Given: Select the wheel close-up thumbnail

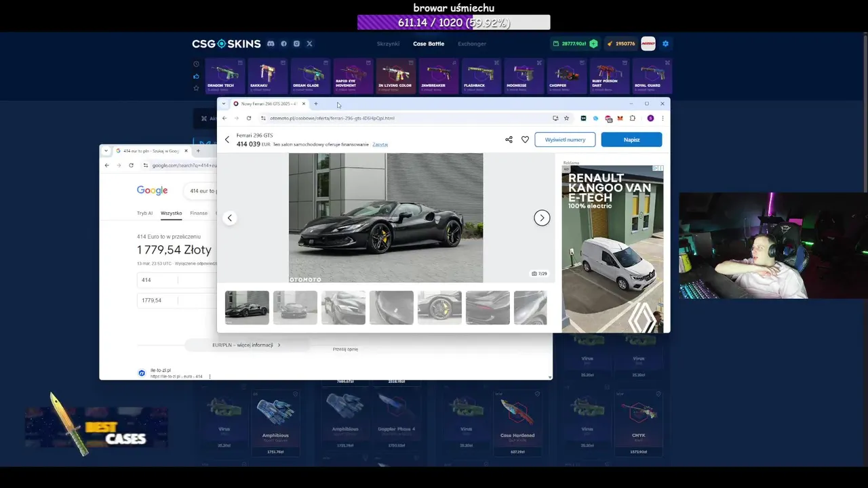Looking at the screenshot, I should pos(439,308).
